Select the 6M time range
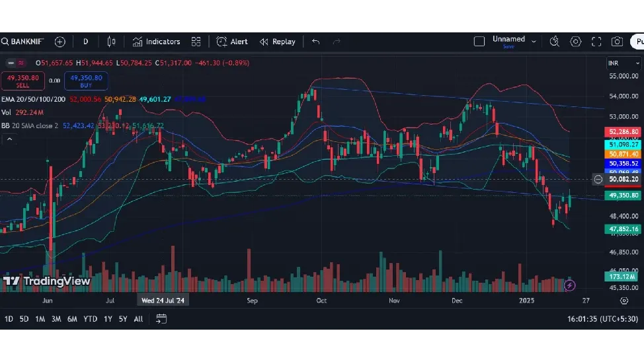Image resolution: width=644 pixels, height=362 pixels. point(72,319)
